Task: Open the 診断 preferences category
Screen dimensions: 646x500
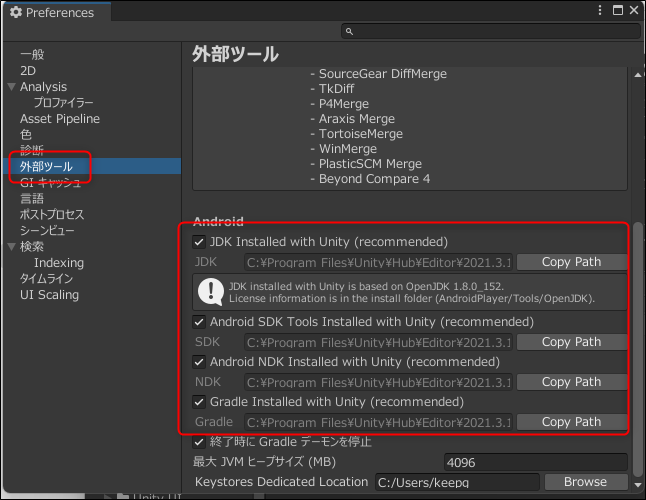Action: point(32,150)
